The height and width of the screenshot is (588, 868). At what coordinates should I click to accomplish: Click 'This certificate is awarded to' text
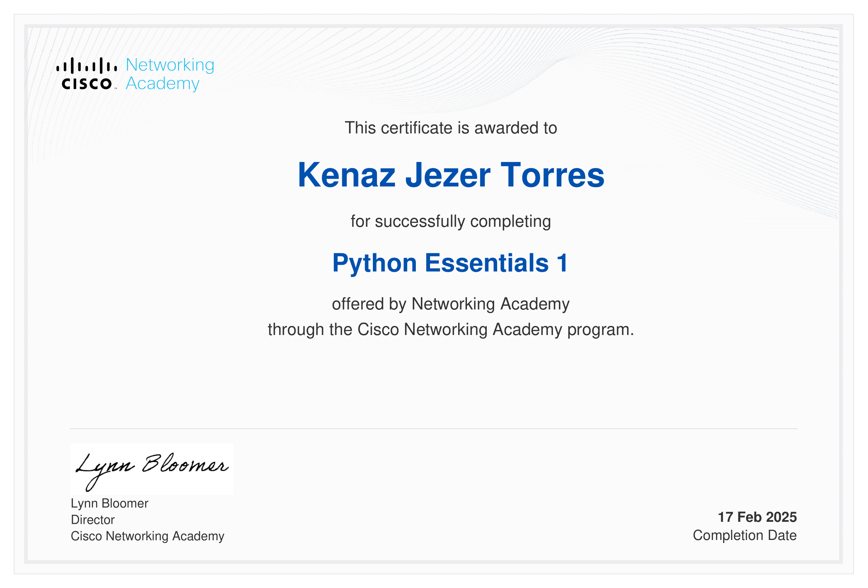coord(450,128)
